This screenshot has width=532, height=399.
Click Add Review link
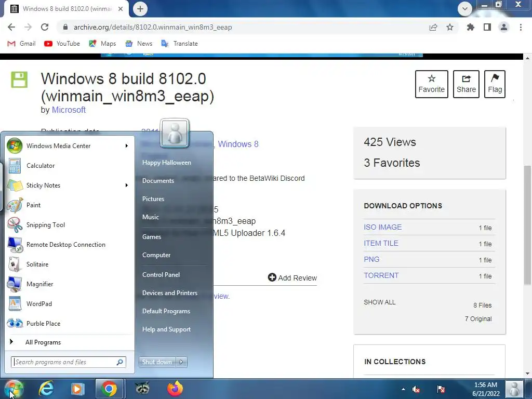292,278
